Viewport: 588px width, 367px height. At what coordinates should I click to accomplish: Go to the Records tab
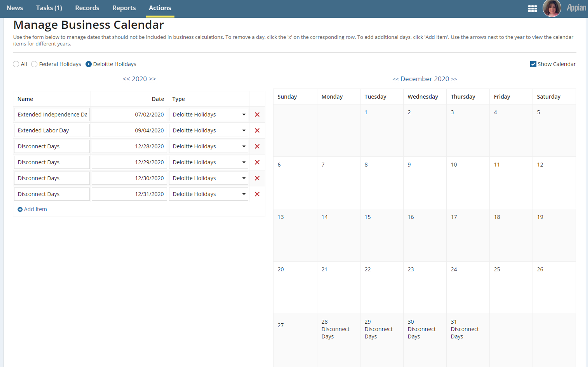[87, 8]
